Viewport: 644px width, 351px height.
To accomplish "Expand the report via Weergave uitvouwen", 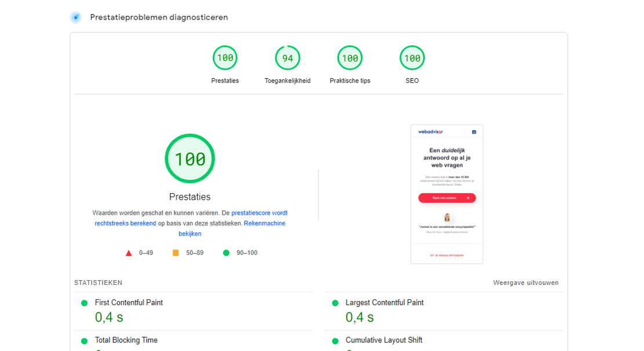I will pos(525,283).
